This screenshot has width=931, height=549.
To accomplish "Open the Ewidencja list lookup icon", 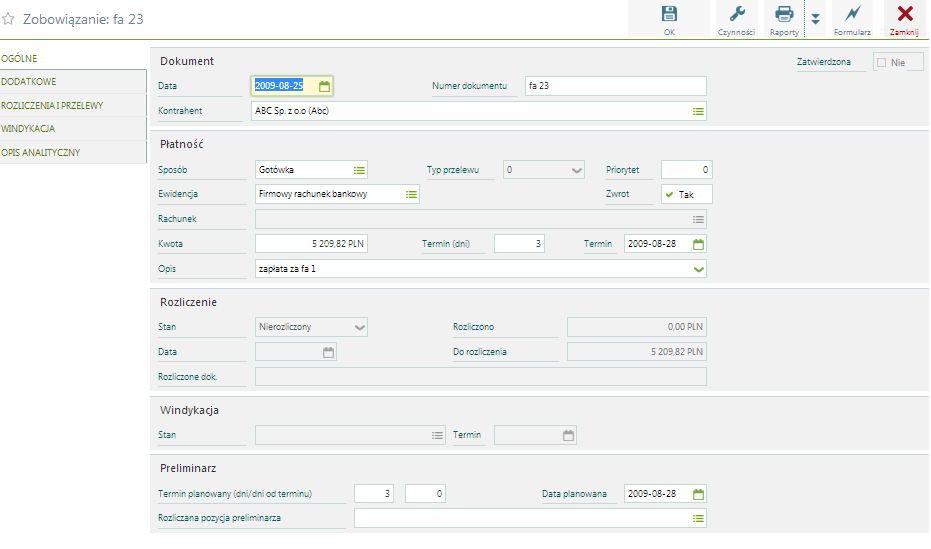I will (x=411, y=195).
